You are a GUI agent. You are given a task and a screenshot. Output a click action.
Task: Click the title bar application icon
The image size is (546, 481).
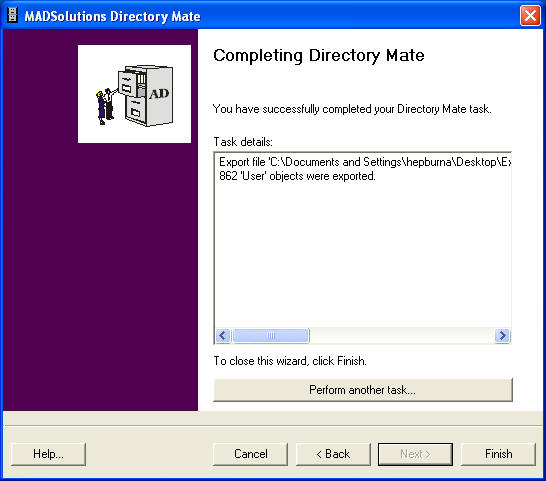click(x=13, y=16)
